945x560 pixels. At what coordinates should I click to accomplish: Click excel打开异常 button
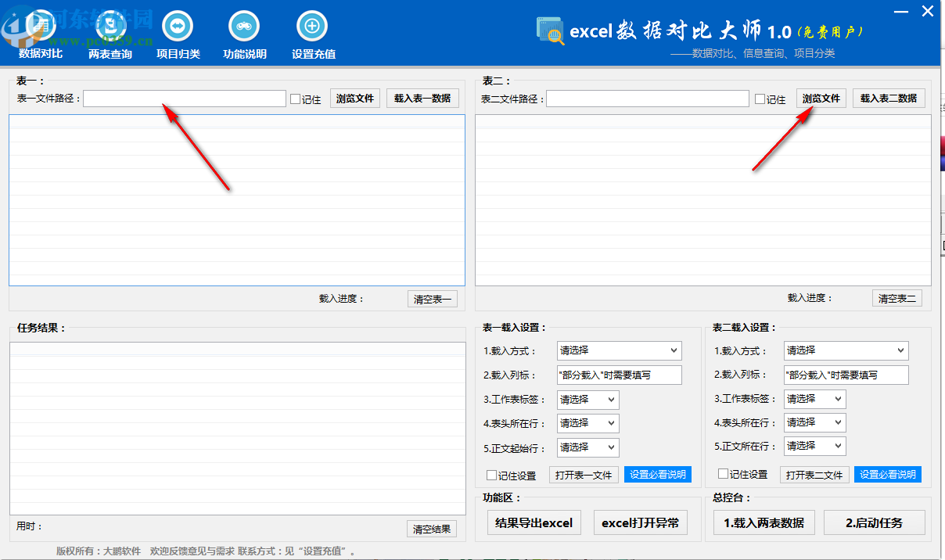[640, 522]
